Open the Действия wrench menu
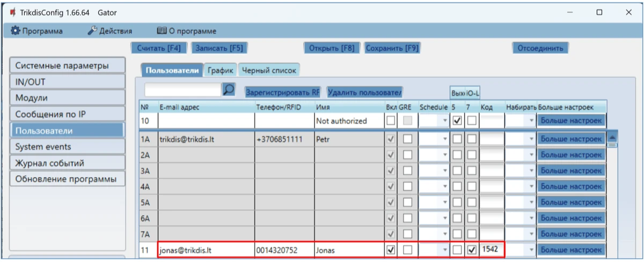Viewport: 644px width, 262px height. point(109,31)
